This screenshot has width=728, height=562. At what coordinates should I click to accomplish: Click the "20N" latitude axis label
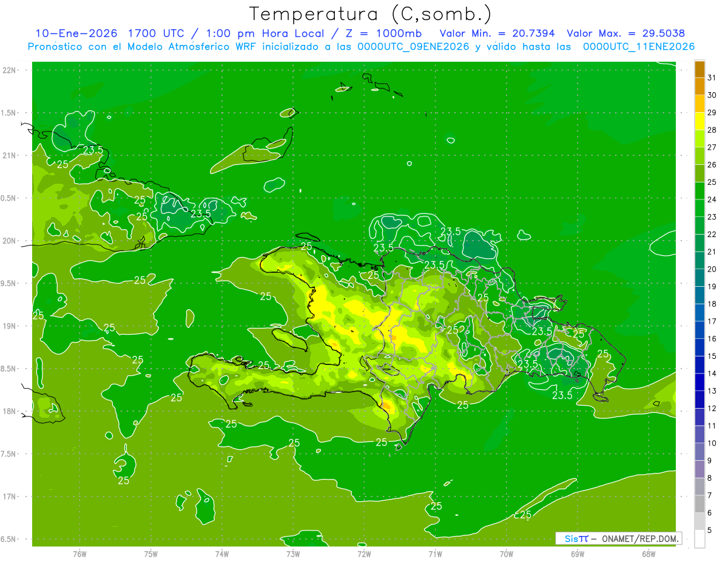pos(8,241)
